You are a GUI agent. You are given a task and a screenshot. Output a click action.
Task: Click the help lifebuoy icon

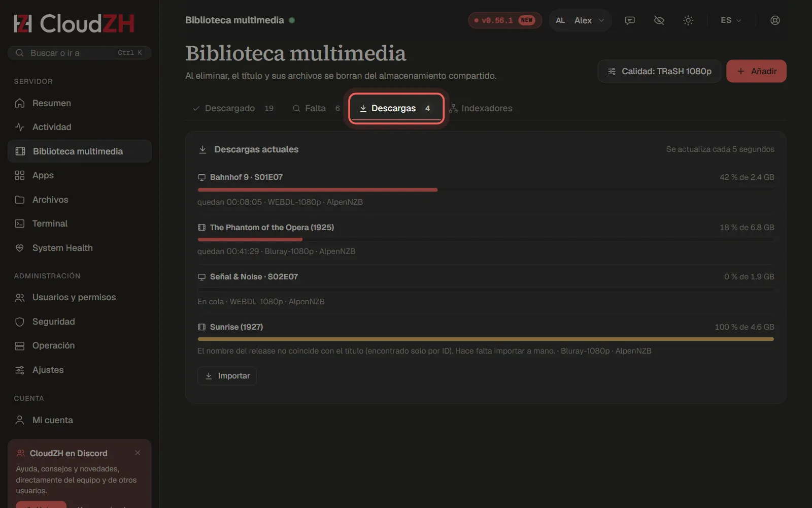click(775, 20)
